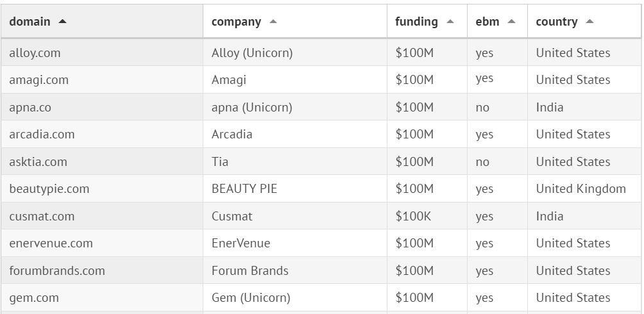
Task: Click the enervenue.com domain cell
Action: coord(51,244)
